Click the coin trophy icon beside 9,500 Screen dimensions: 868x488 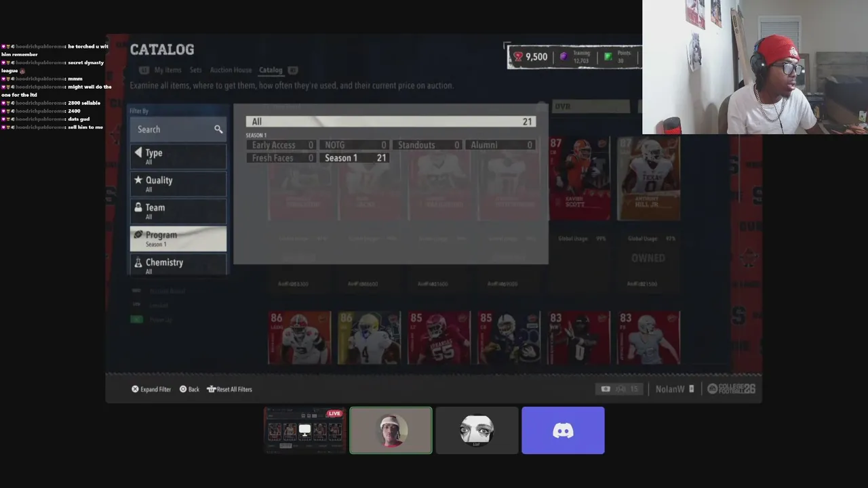click(x=518, y=57)
